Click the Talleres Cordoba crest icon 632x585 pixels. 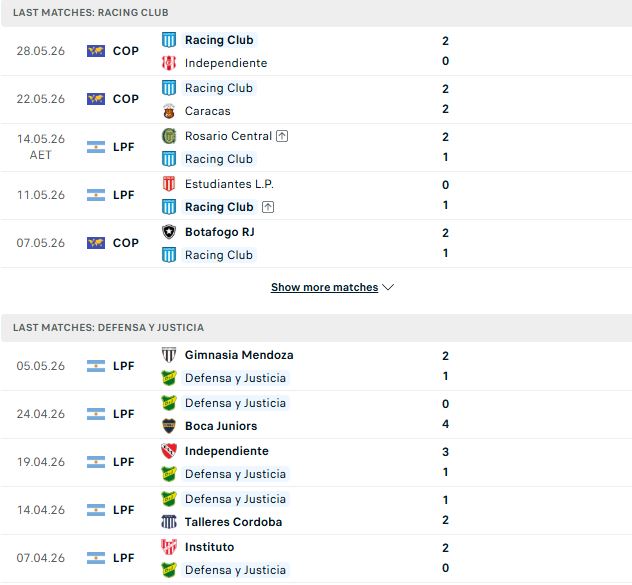(168, 522)
